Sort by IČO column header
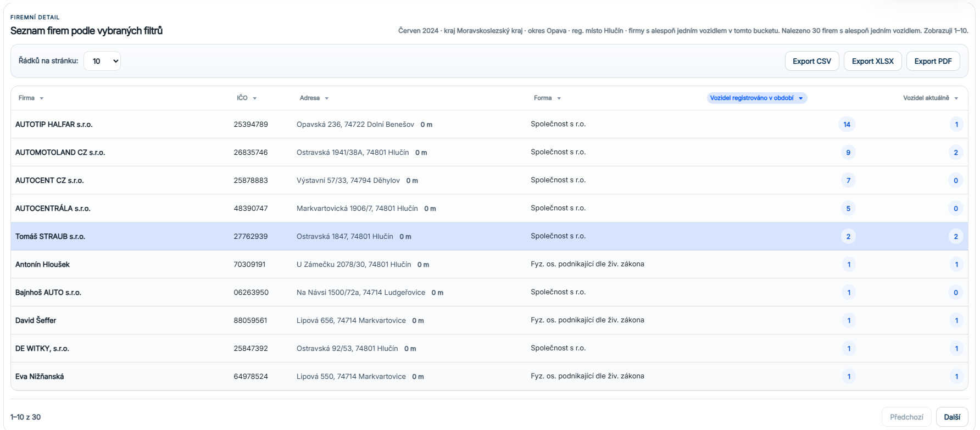980x430 pixels. pyautogui.click(x=247, y=98)
